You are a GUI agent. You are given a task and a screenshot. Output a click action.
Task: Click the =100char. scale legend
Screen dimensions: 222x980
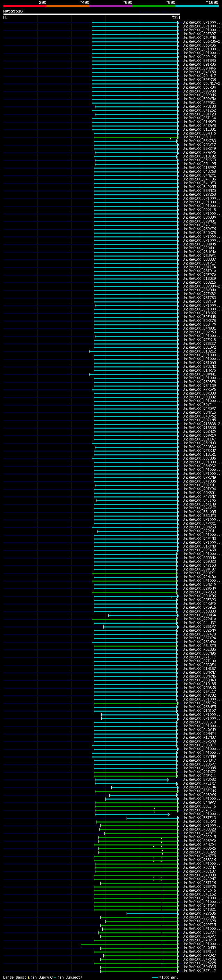tap(165, 977)
